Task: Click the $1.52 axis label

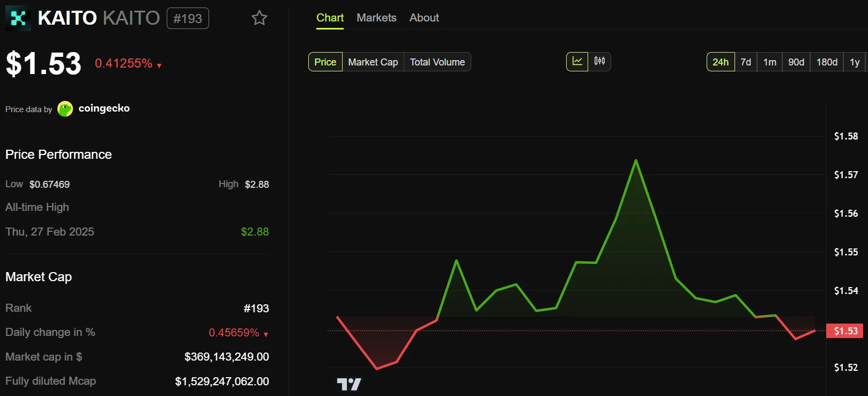Action: 846,368
